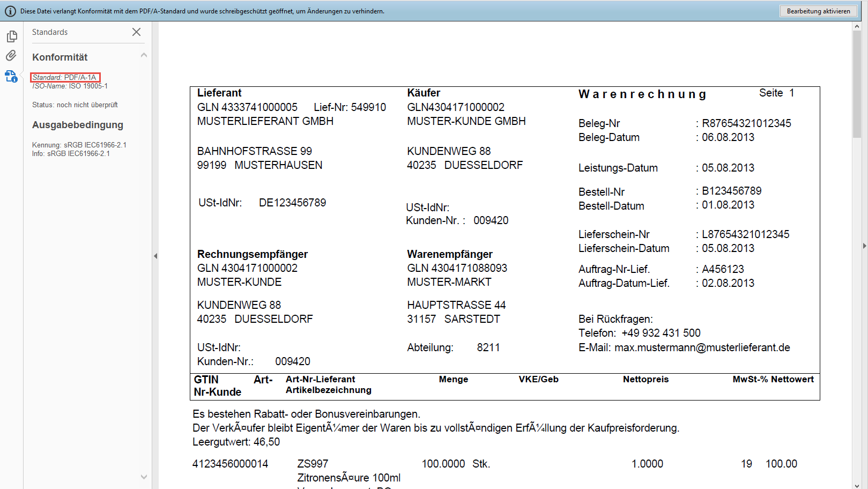Click the Ausgabebedingung heading

[78, 125]
